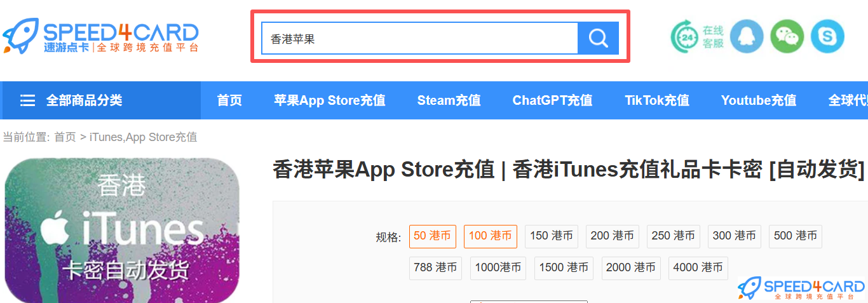The height and width of the screenshot is (303, 868).
Task: Select the 788 港币 option
Action: coord(436,268)
